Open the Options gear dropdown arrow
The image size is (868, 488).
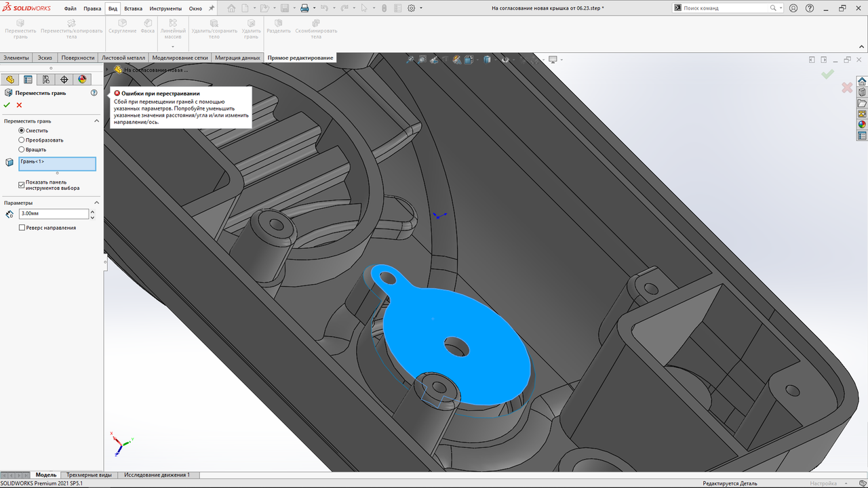tap(421, 8)
